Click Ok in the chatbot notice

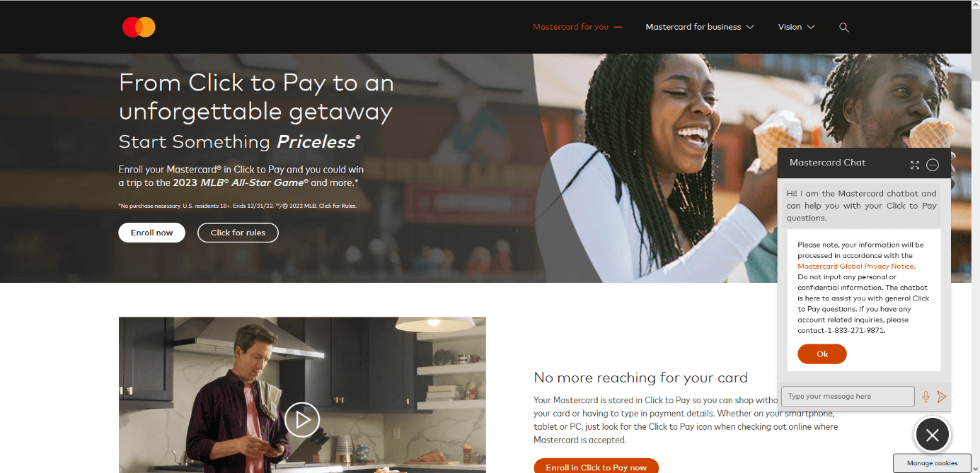coord(822,354)
